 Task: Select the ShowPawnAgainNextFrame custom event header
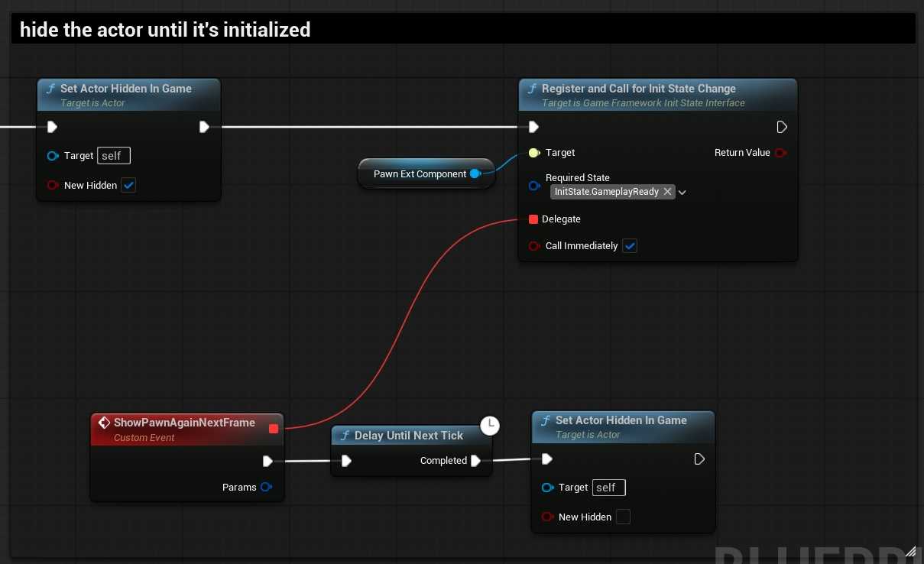[183, 423]
